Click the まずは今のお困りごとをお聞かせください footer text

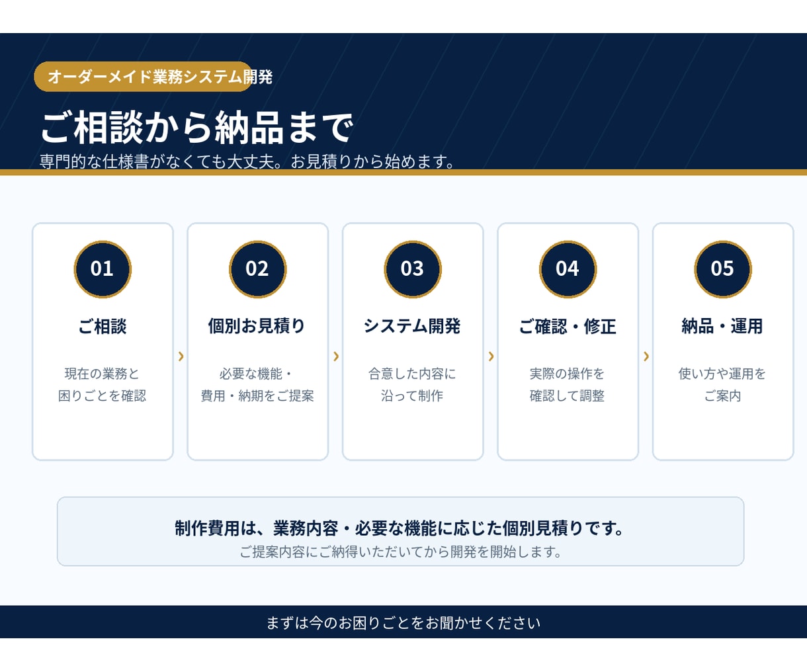[403, 623]
